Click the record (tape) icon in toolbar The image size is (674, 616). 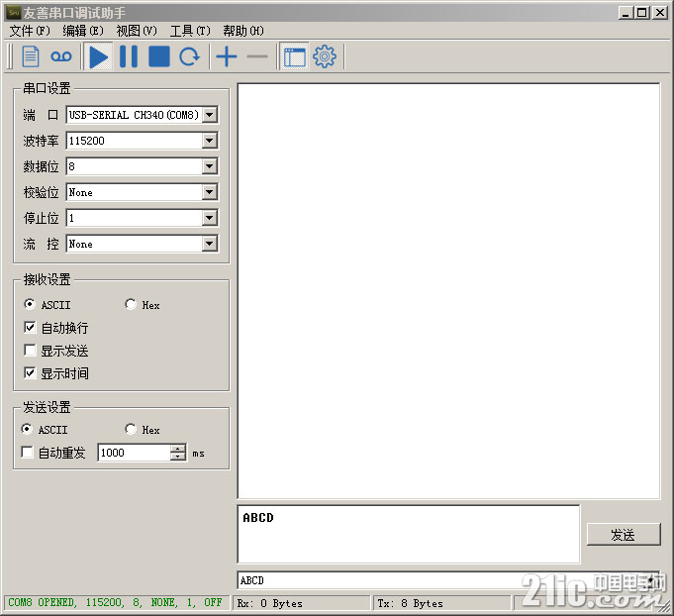[x=61, y=56]
